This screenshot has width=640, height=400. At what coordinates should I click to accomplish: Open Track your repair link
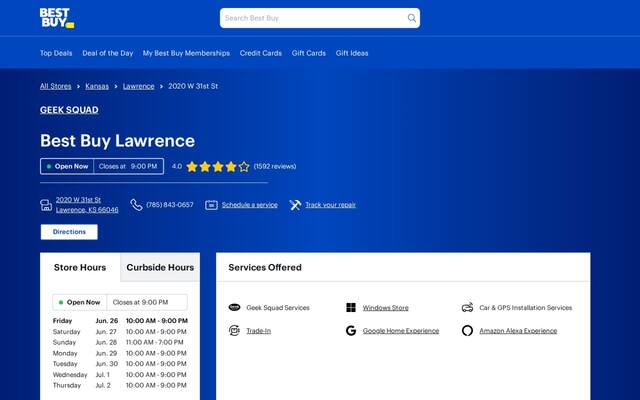[x=331, y=205]
